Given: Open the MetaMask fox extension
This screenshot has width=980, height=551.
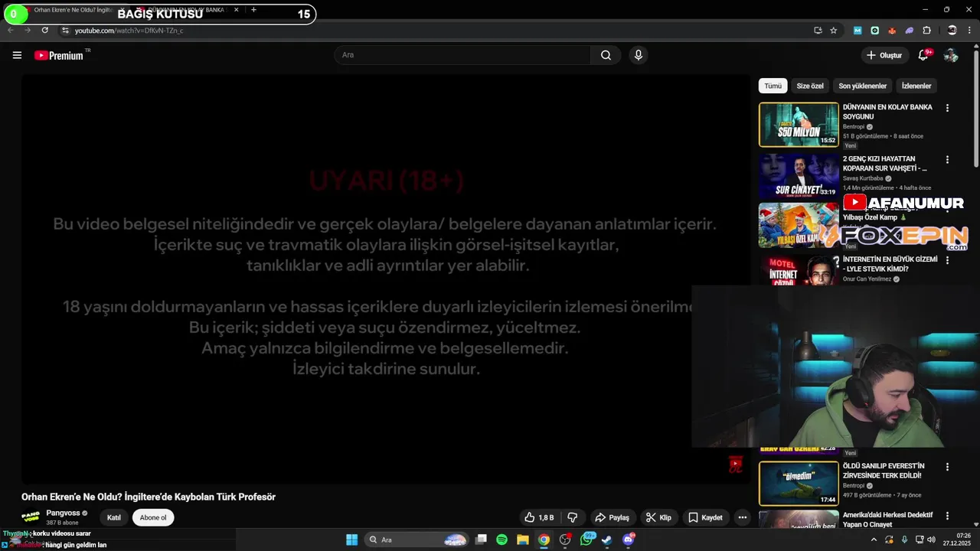Looking at the screenshot, I should click(892, 31).
